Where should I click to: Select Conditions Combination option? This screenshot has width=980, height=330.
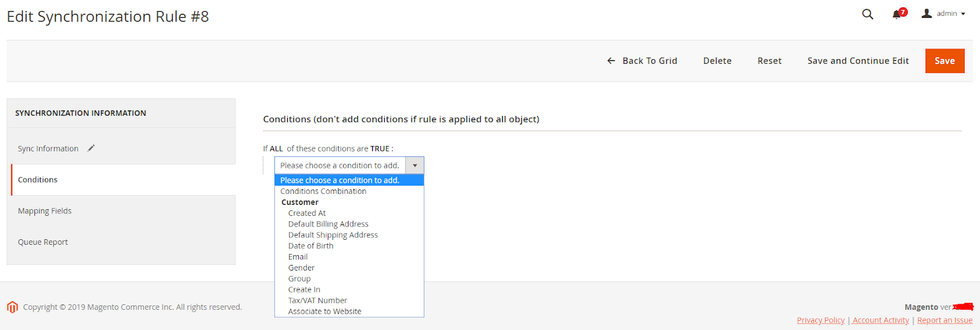click(323, 191)
